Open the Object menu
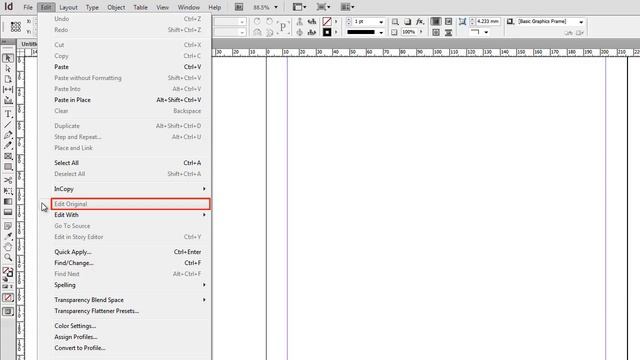The width and height of the screenshot is (640, 360). coord(116,7)
